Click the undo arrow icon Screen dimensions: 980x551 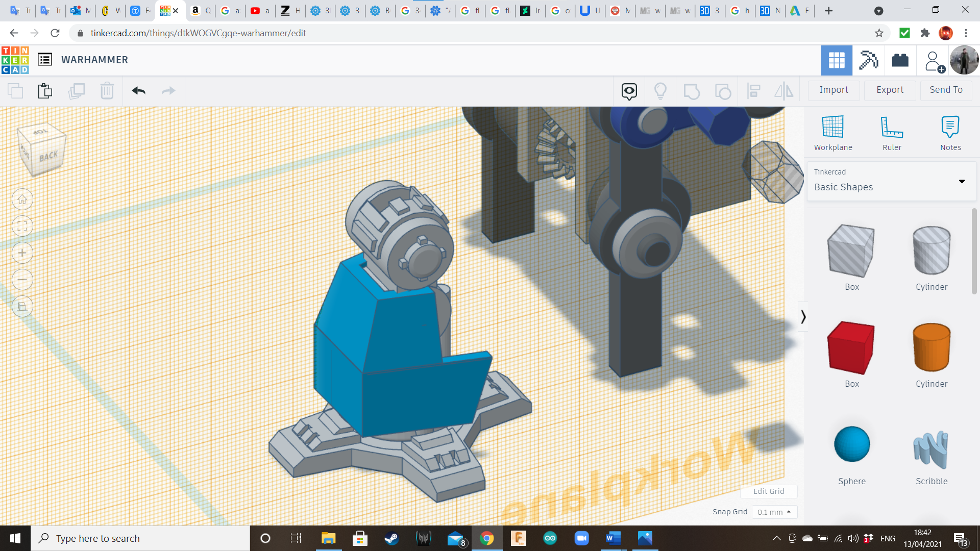tap(139, 91)
